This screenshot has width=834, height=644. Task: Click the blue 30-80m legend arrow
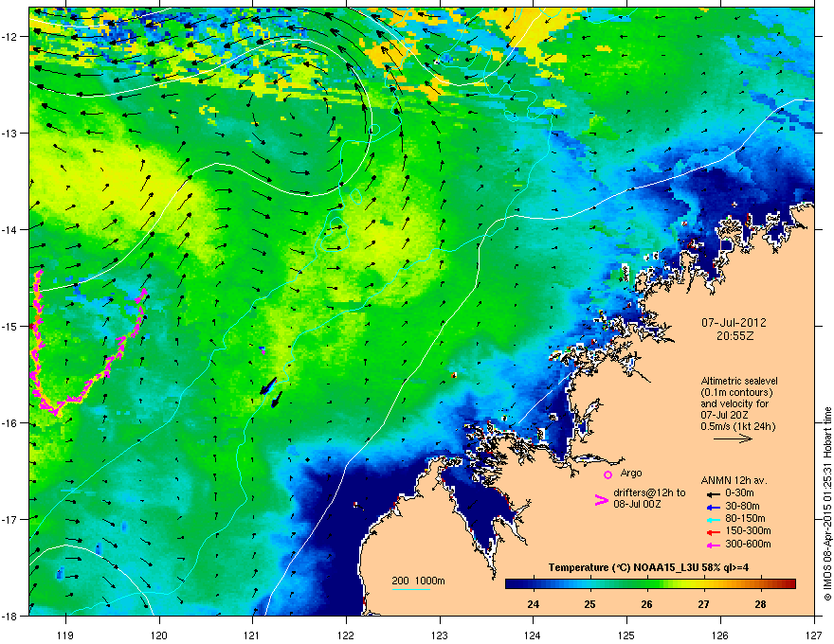pyautogui.click(x=714, y=507)
